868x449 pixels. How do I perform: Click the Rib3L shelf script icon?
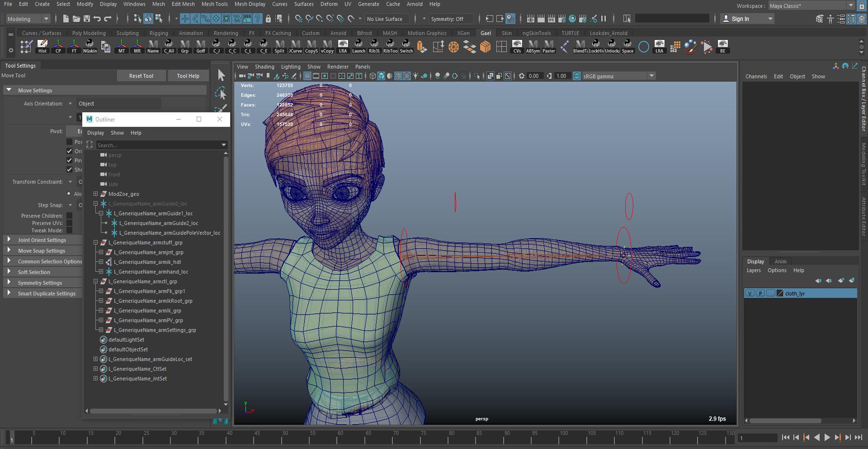point(374,46)
